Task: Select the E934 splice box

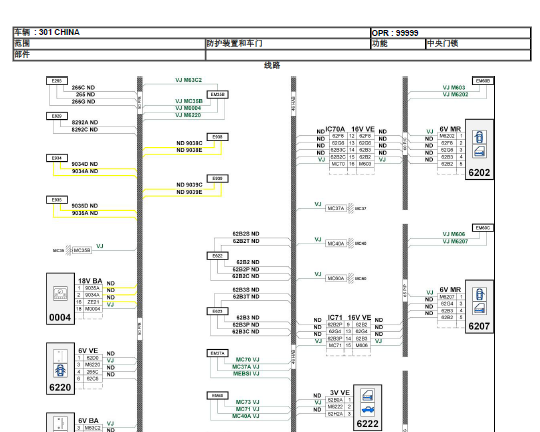Action: point(57,158)
